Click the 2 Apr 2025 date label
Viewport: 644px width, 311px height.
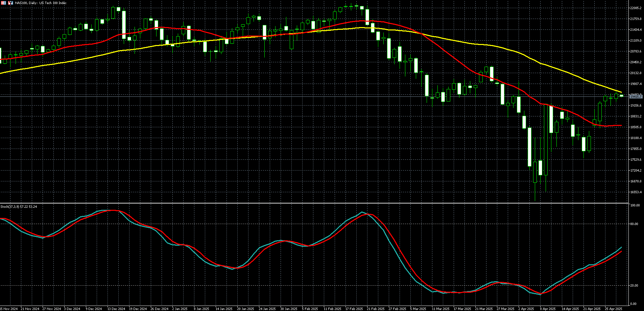[526, 309]
